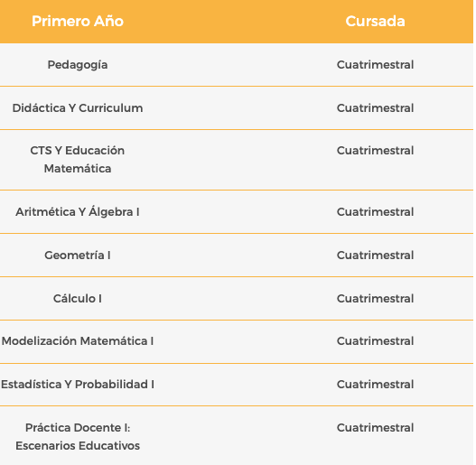Click Cuatrimestral next to Cálculo I
This screenshot has width=476, height=465.
[x=375, y=299]
